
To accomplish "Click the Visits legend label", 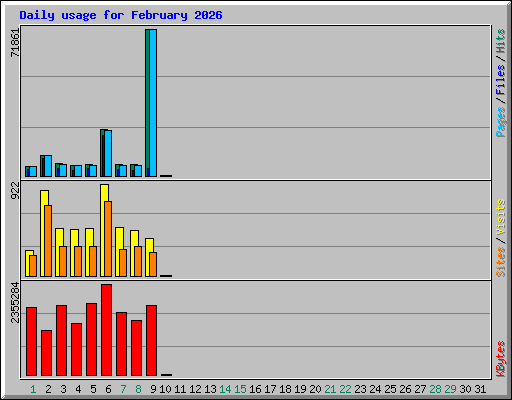I will click(x=500, y=217).
